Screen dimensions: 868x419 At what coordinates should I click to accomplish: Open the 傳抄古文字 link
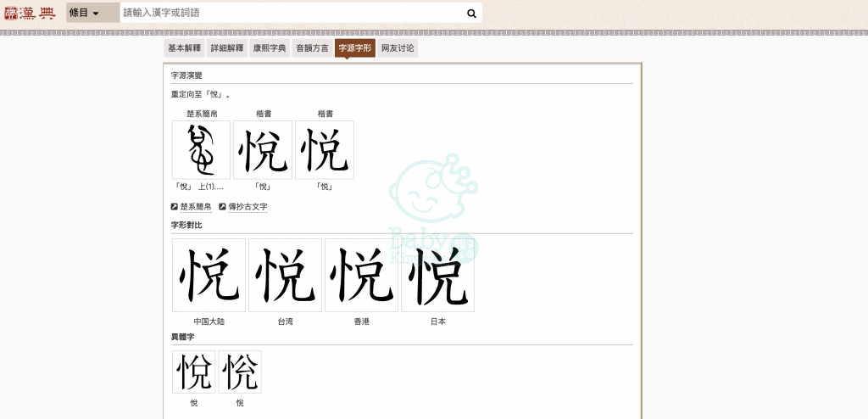[248, 206]
